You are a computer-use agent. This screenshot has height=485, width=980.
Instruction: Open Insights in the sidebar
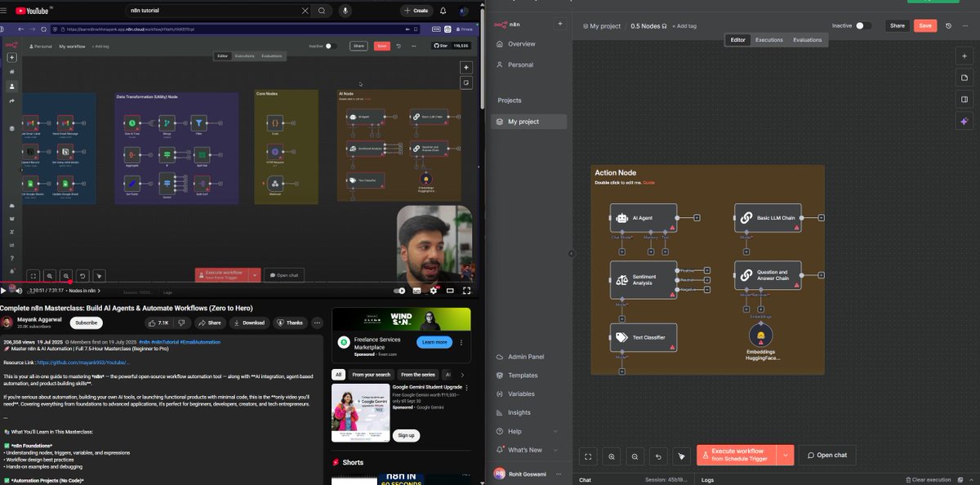click(528, 412)
